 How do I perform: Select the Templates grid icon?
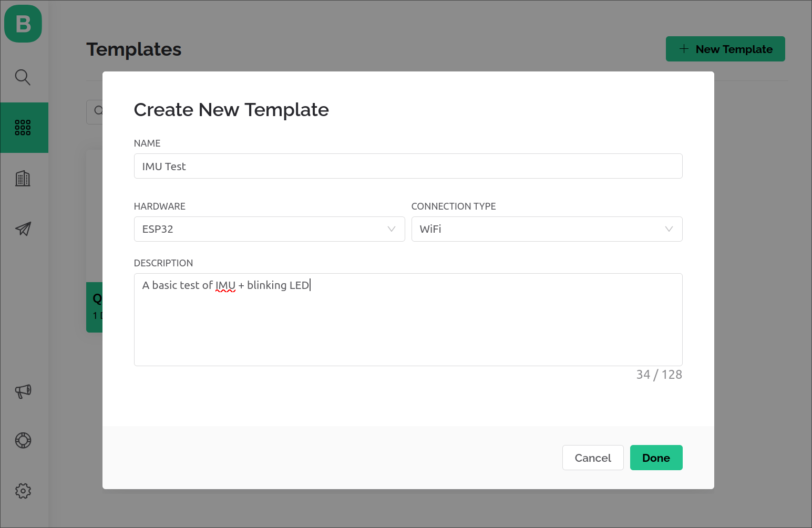click(23, 128)
